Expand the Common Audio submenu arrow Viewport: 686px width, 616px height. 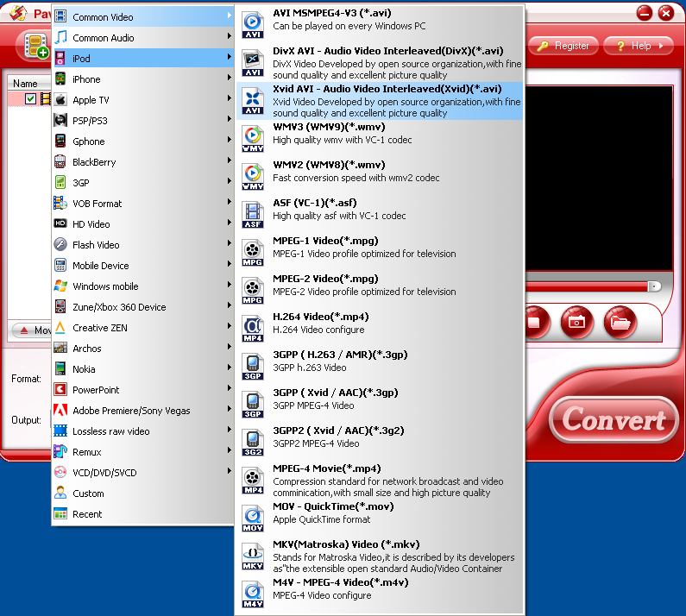229,36
